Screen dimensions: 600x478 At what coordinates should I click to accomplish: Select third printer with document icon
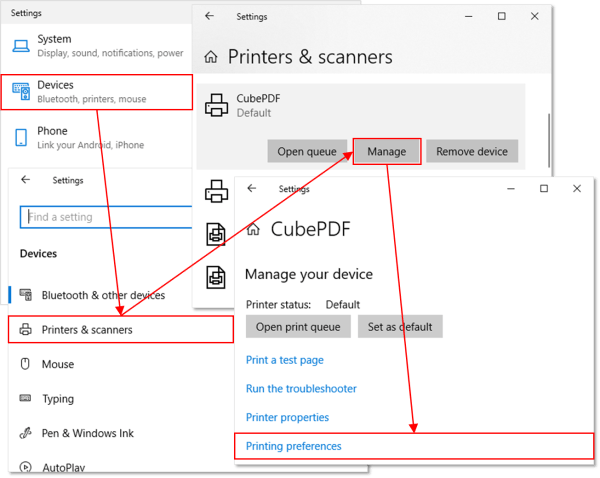pyautogui.click(x=216, y=234)
